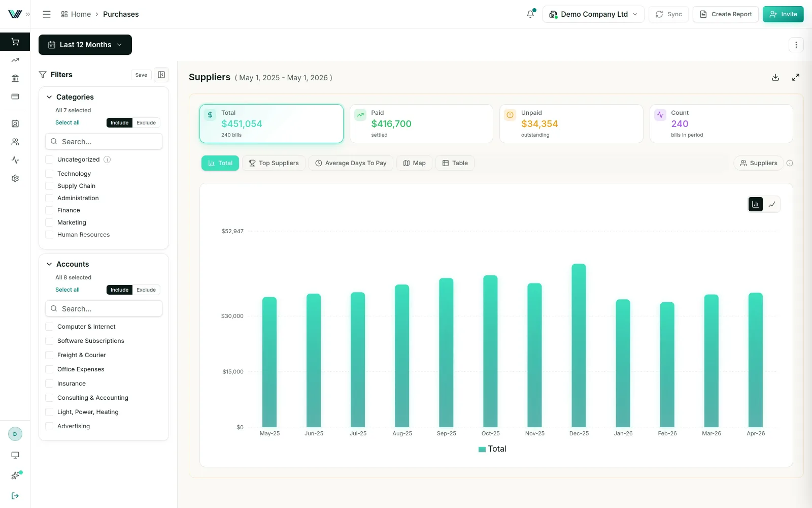Open the Last 12 Months date dropdown

pos(85,45)
